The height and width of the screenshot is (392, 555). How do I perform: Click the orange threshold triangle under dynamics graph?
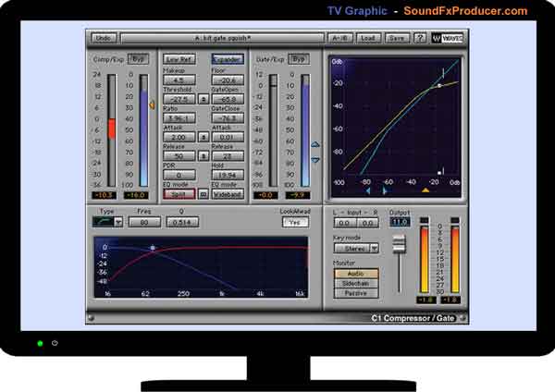(425, 190)
